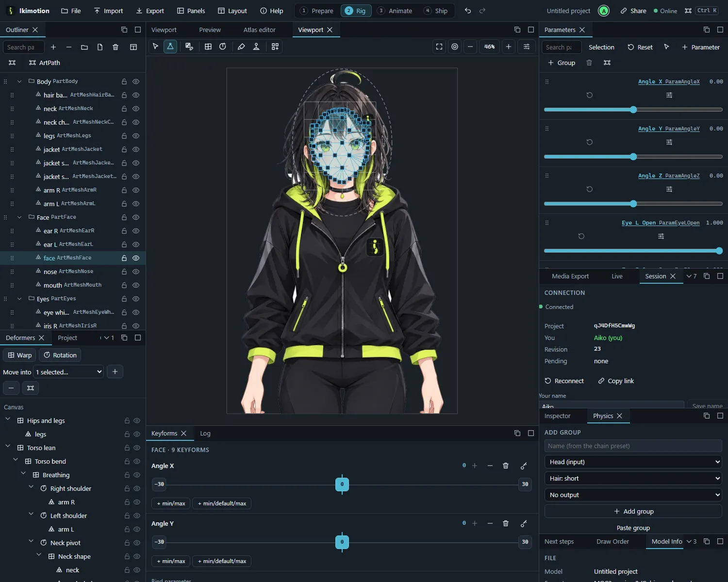The height and width of the screenshot is (582, 728).
Task: Activate the mesh vertex edit tool
Action: pyautogui.click(x=170, y=47)
